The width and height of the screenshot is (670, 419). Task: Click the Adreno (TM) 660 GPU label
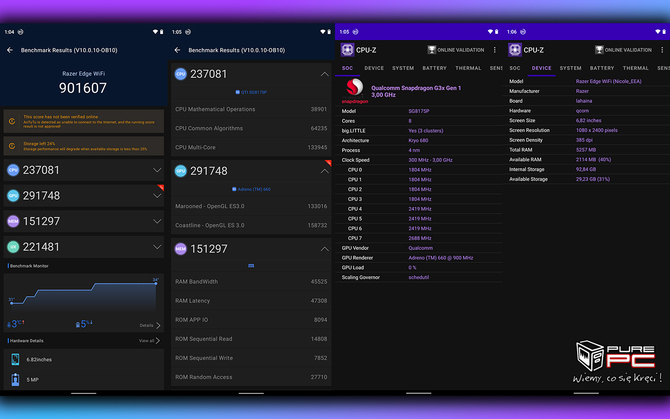point(251,189)
